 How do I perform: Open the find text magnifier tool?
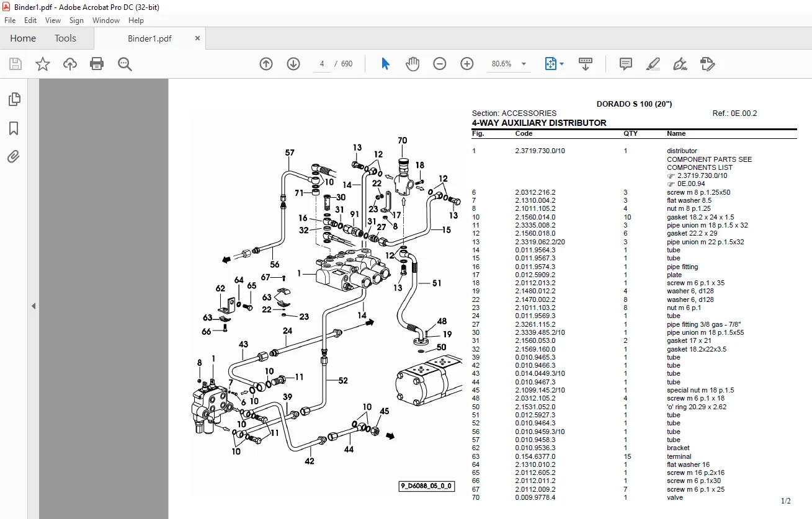(125, 64)
